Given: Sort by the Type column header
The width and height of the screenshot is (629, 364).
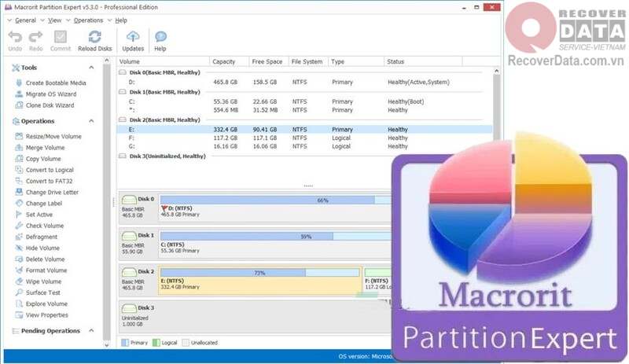Looking at the screenshot, I should (356, 61).
